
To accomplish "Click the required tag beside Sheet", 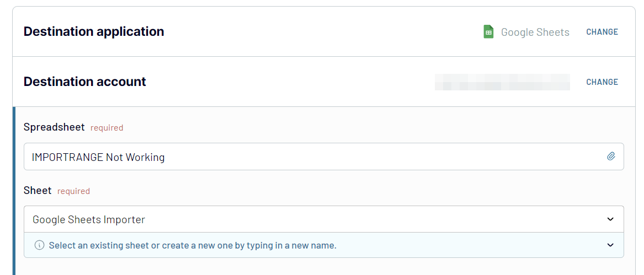I will (x=73, y=191).
